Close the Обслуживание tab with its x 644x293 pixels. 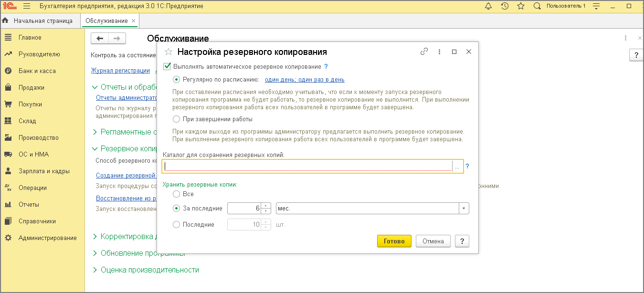tap(133, 21)
